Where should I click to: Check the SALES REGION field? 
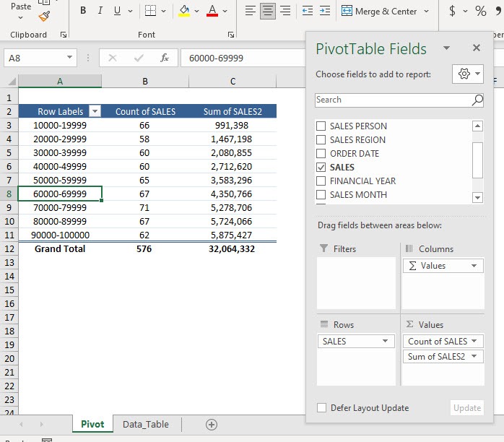point(321,140)
